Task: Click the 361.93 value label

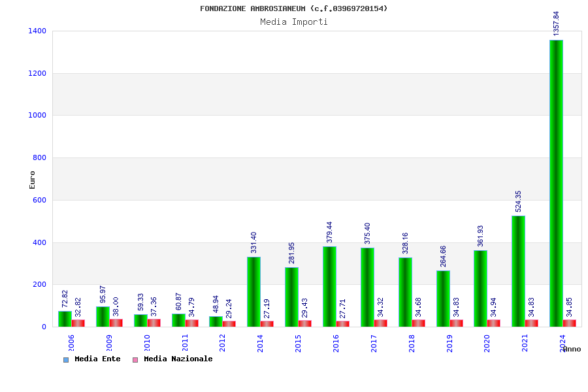Action: pos(480,236)
